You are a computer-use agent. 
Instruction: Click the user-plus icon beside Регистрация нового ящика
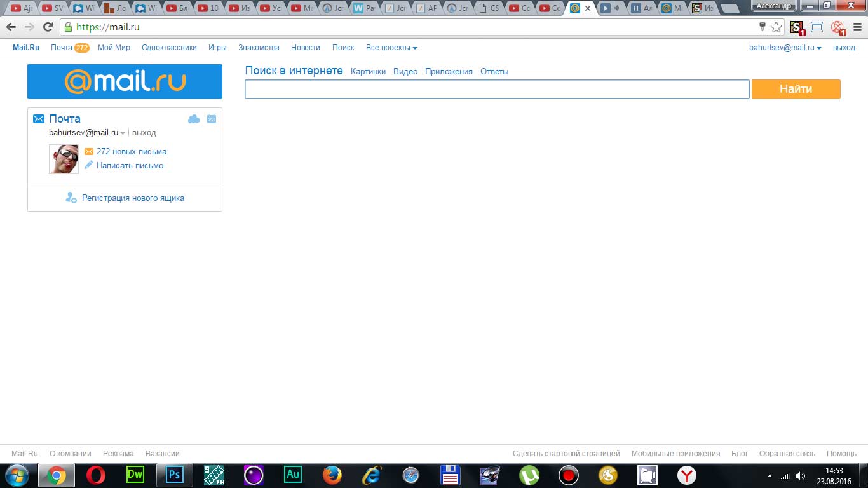coord(71,198)
